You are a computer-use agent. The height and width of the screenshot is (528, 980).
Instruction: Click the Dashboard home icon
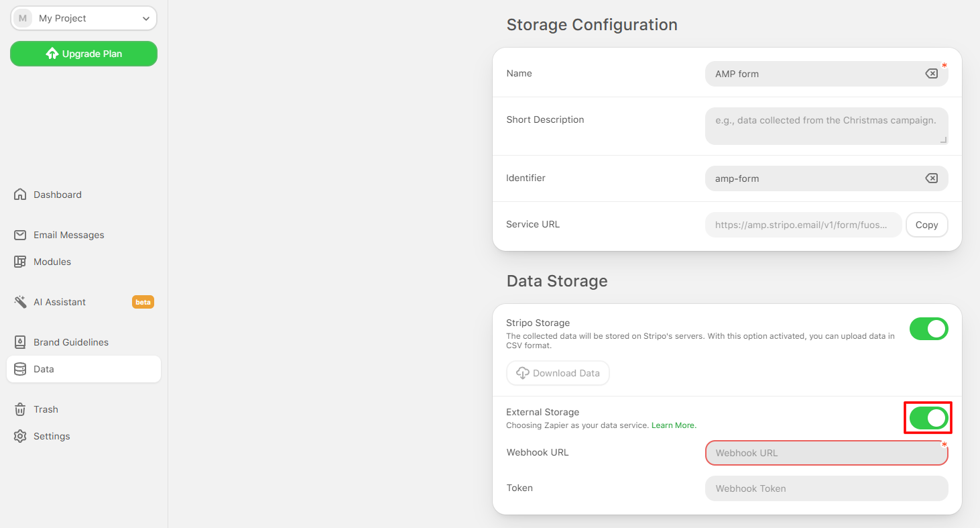pyautogui.click(x=20, y=195)
